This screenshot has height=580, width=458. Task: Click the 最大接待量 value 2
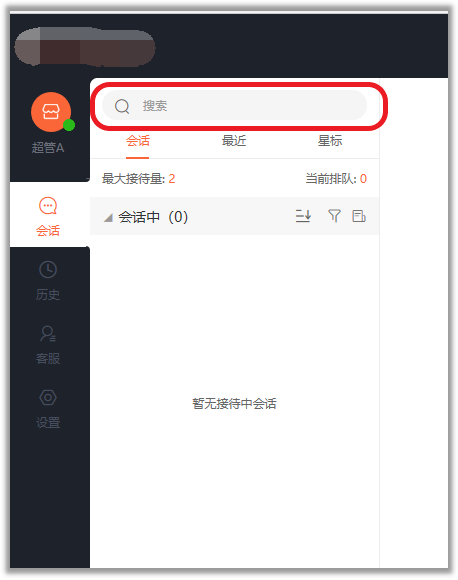[x=172, y=179]
